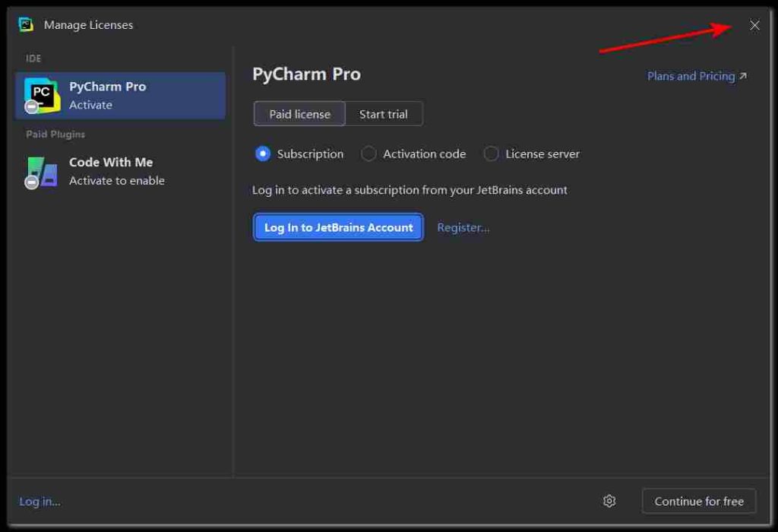Viewport: 778px width, 532px height.
Task: Open the settings gear at the bottom
Action: [609, 501]
